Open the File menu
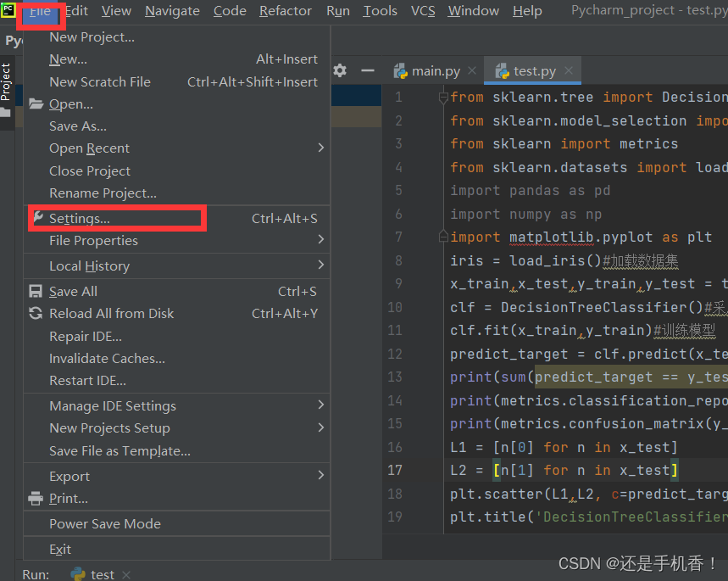The height and width of the screenshot is (581, 728). click(40, 11)
